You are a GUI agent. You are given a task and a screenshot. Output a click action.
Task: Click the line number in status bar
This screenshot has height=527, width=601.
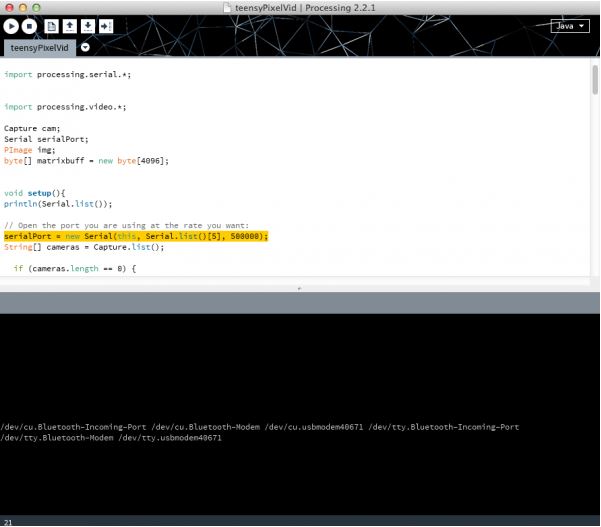[8, 521]
